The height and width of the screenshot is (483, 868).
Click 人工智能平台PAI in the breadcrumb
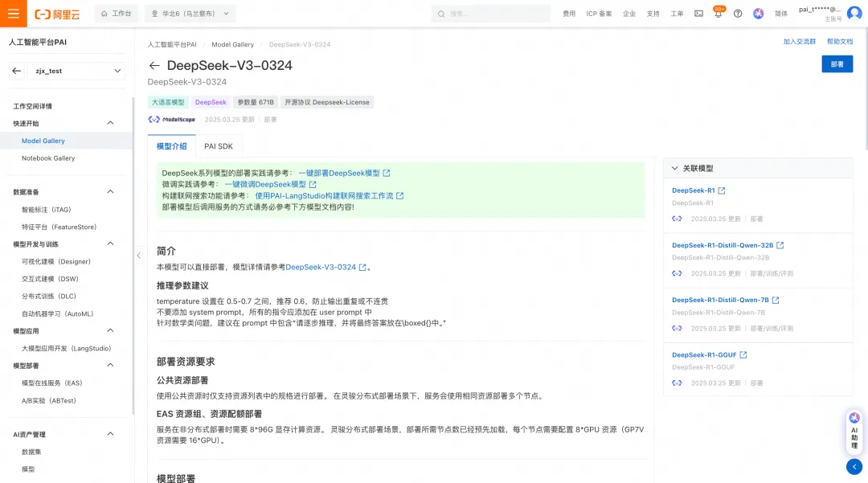(x=172, y=44)
